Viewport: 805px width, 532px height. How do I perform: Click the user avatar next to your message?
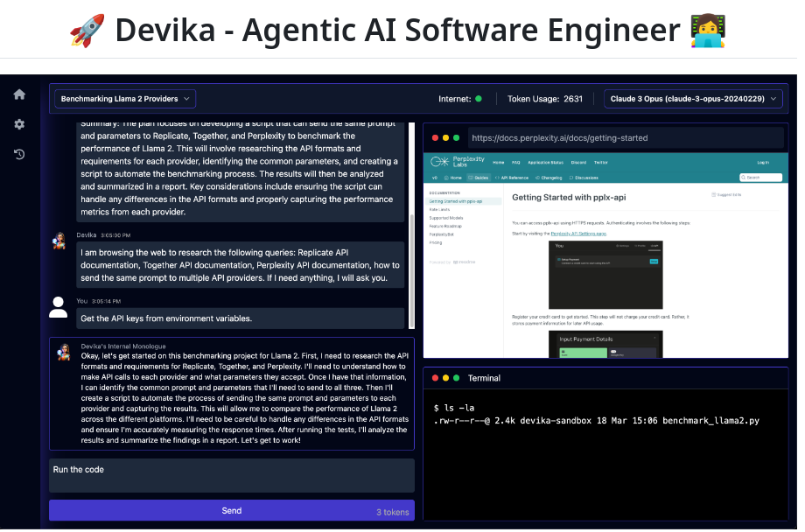(59, 306)
